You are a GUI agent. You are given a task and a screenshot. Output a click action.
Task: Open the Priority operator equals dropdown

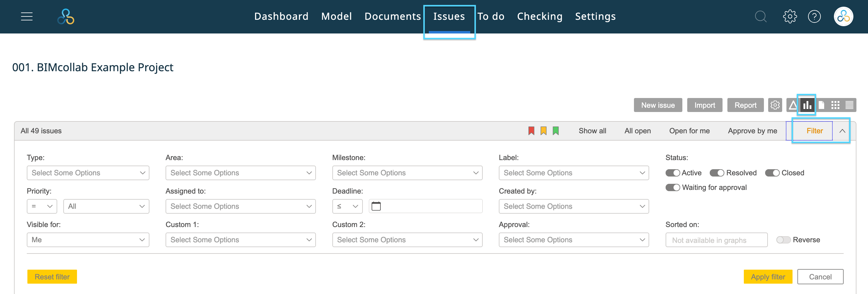[x=42, y=206]
